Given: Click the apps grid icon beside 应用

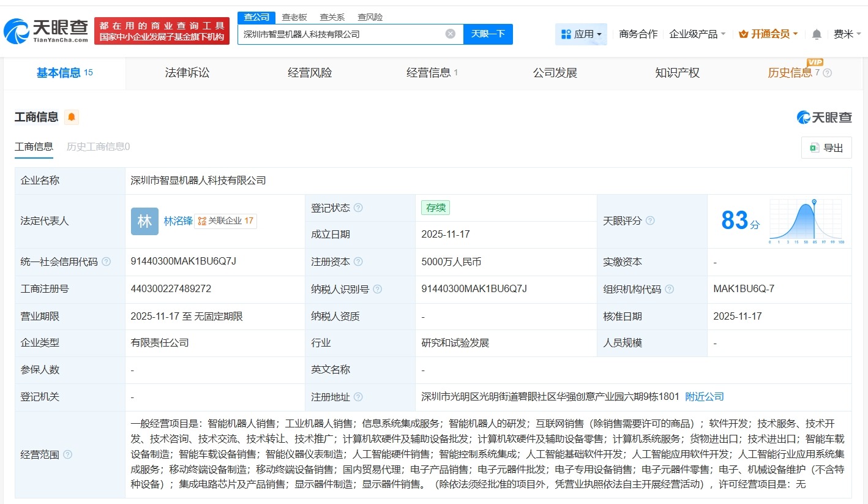Looking at the screenshot, I should (567, 34).
